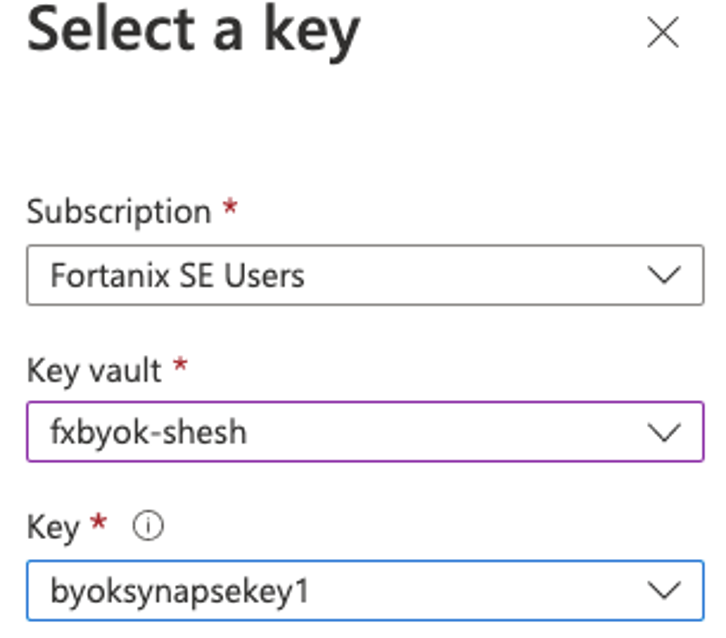
Task: Open the Fortanix SE Users subscription combo box
Action: (x=365, y=275)
